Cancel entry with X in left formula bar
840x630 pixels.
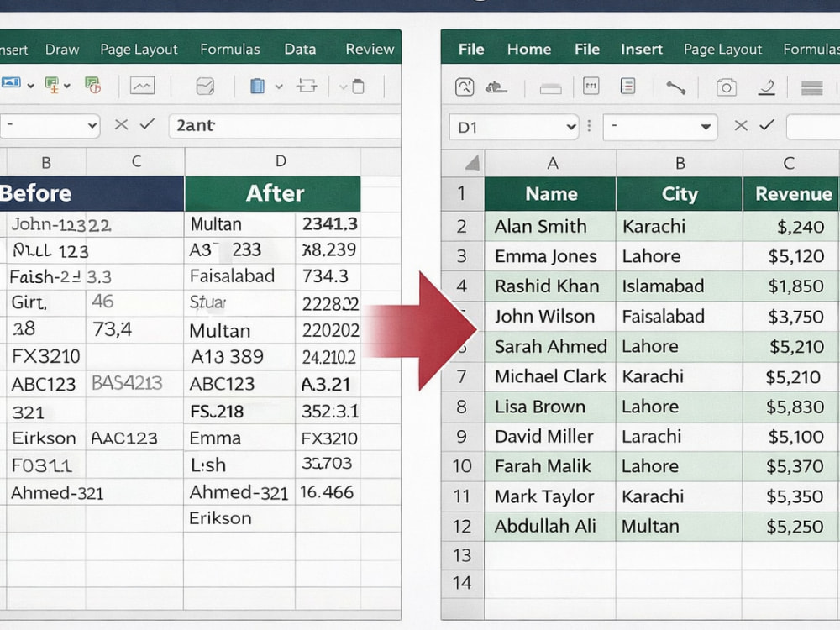(122, 125)
